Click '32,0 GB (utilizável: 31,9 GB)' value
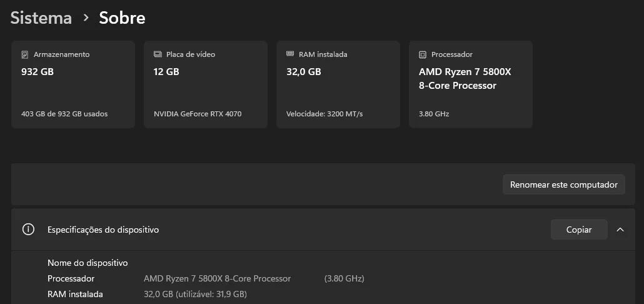The width and height of the screenshot is (644, 304). click(x=196, y=294)
